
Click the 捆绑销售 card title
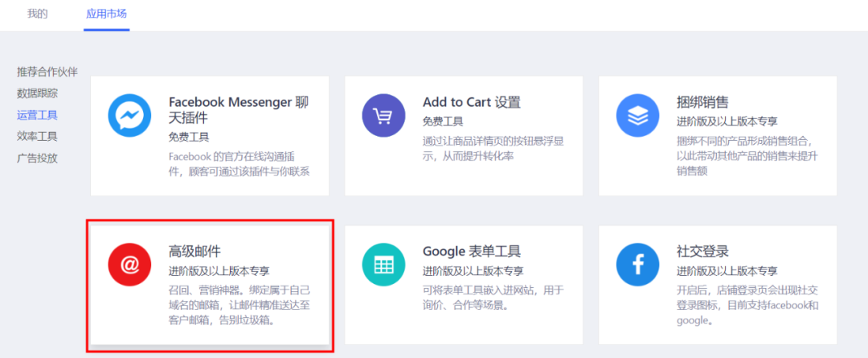[x=702, y=102]
